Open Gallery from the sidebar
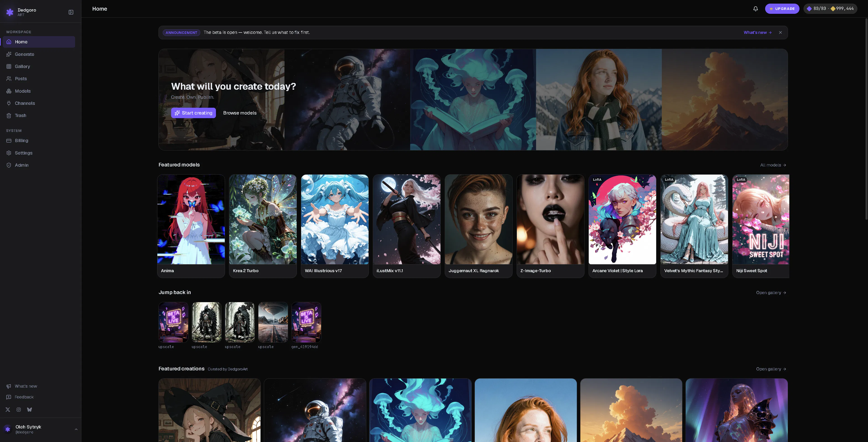Image resolution: width=868 pixels, height=442 pixels. 39,66
